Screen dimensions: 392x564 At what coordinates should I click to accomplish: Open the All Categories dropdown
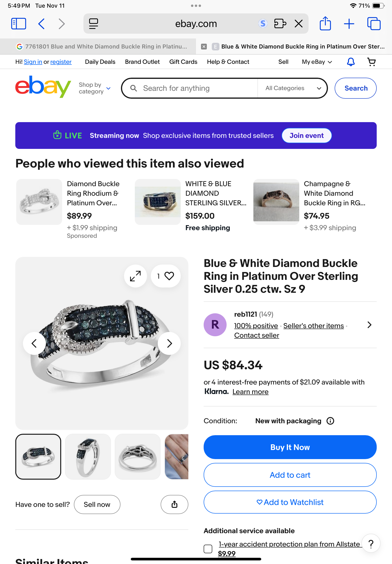point(293,88)
